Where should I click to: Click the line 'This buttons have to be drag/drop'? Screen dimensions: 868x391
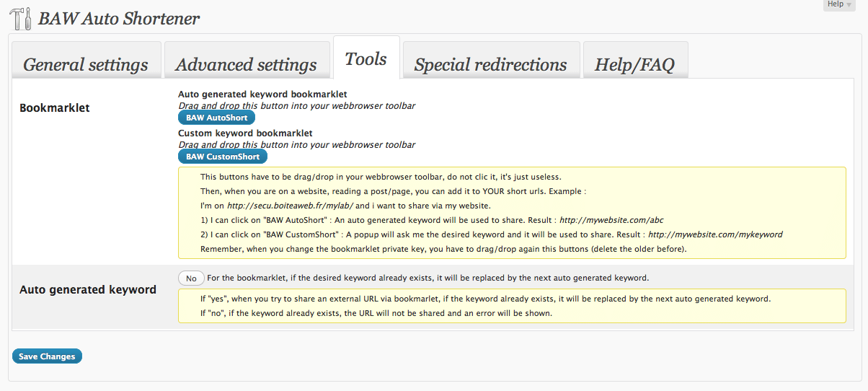point(380,177)
